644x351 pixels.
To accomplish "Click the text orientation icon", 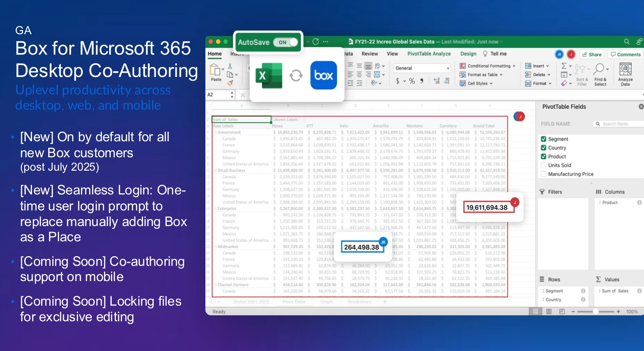I will click(374, 83).
